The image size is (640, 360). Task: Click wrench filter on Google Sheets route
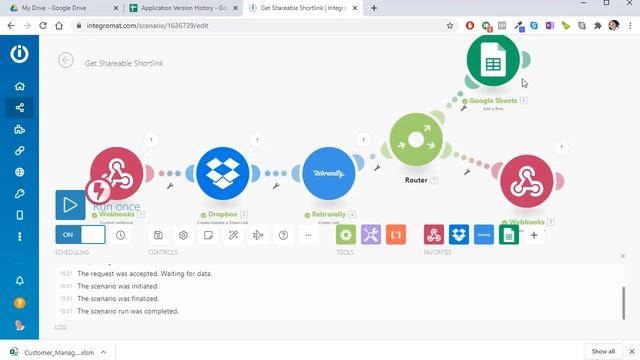pyautogui.click(x=464, y=108)
